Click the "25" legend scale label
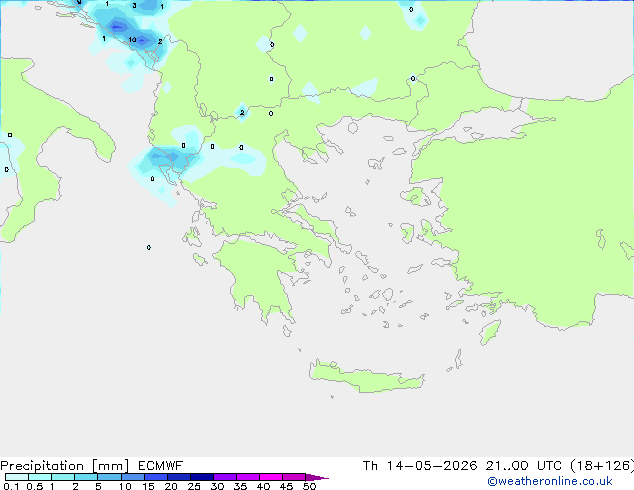Screen dimensions: 634x490 pos(194,486)
